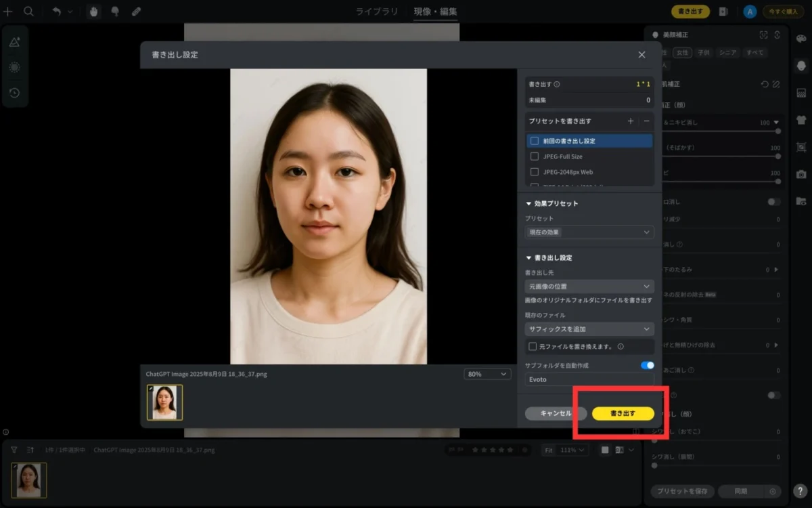Image resolution: width=812 pixels, height=508 pixels.
Task: Switch to the ライブラリ tab
Action: pyautogui.click(x=377, y=12)
